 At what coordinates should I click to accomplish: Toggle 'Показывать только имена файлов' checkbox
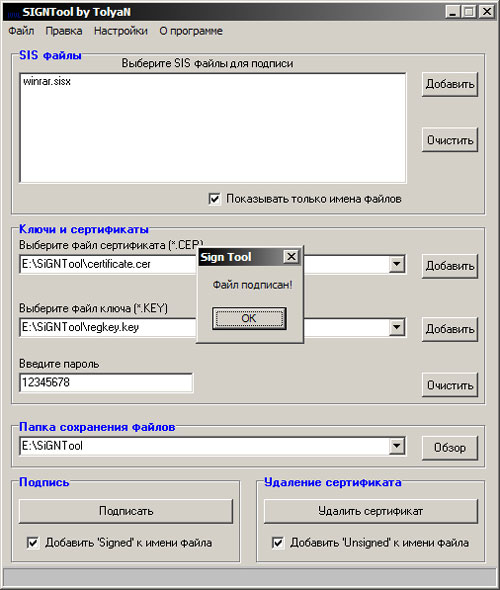click(214, 199)
